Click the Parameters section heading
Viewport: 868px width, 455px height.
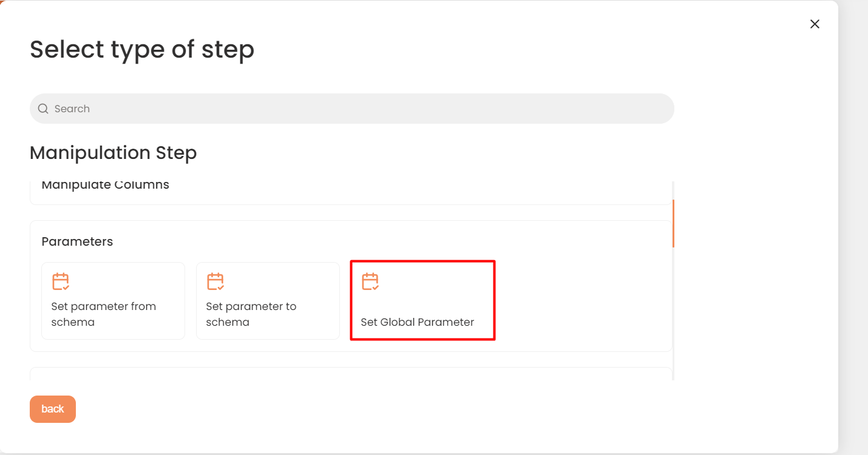(x=77, y=241)
